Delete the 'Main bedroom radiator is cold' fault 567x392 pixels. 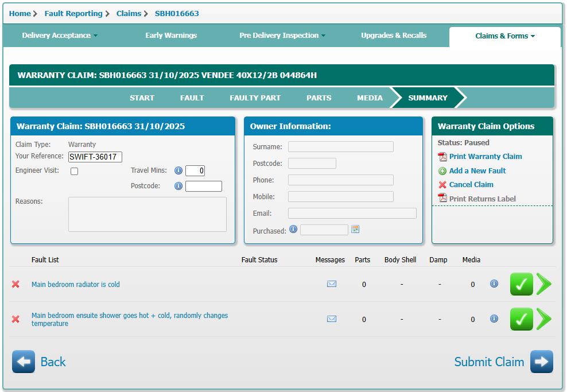click(x=15, y=285)
